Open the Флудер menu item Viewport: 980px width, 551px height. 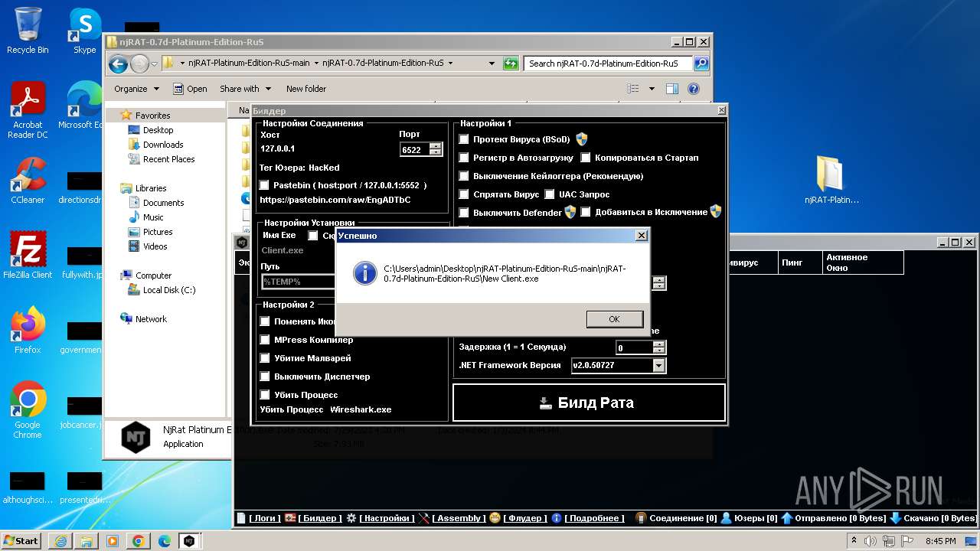pyautogui.click(x=525, y=518)
